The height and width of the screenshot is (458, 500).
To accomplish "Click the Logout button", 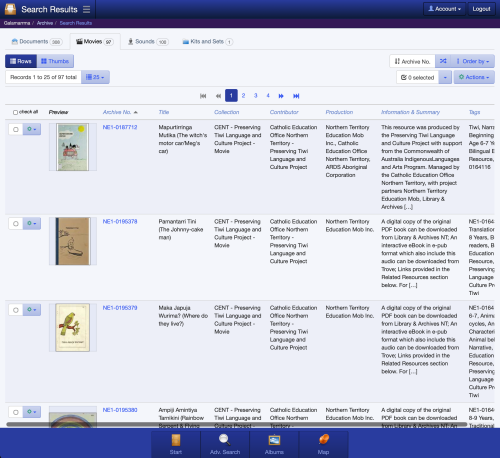I will point(481,9).
